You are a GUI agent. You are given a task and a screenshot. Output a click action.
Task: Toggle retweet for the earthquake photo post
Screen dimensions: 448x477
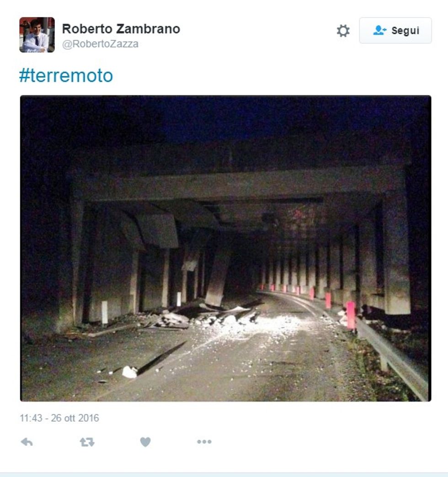[x=87, y=442]
